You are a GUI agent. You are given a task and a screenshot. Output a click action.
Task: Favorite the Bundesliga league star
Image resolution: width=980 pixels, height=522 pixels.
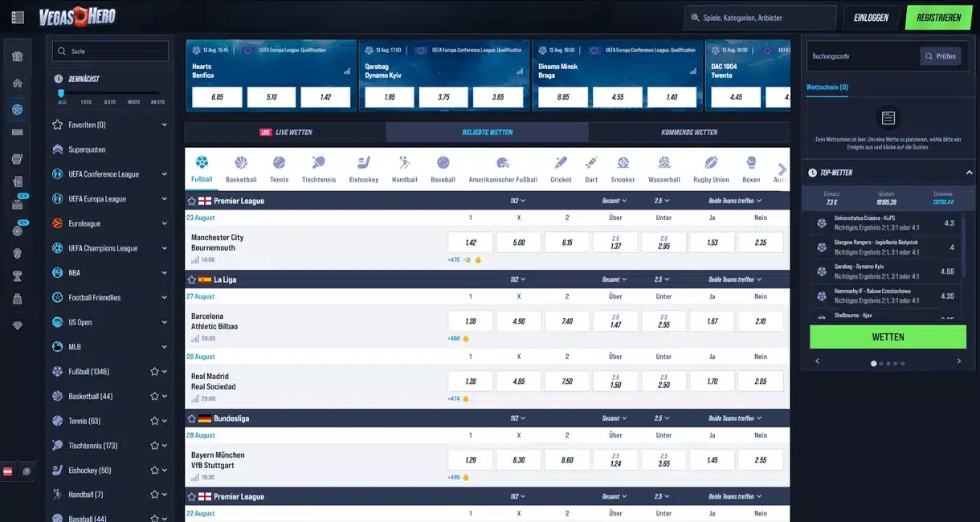tap(191, 418)
